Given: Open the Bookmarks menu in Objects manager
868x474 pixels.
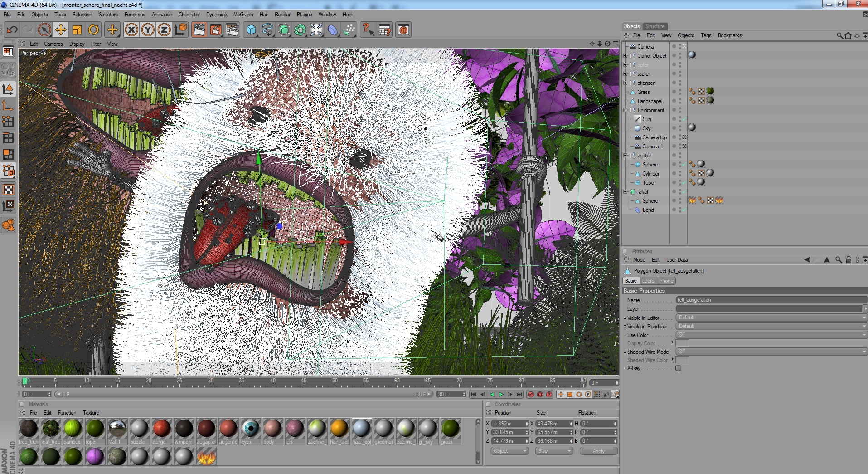Looking at the screenshot, I should pos(729,35).
